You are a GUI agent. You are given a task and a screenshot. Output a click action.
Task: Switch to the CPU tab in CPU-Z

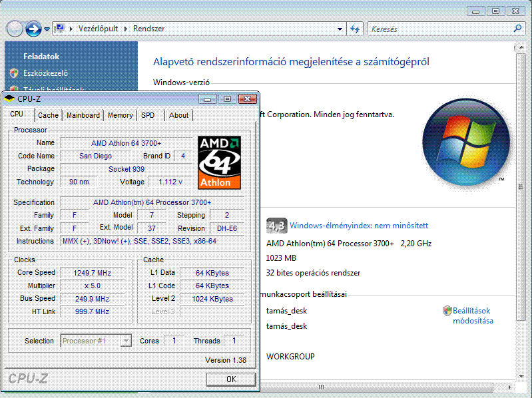17,114
